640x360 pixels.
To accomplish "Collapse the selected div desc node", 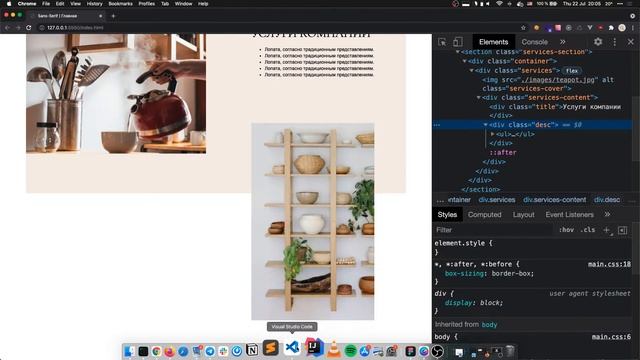I will click(x=485, y=125).
